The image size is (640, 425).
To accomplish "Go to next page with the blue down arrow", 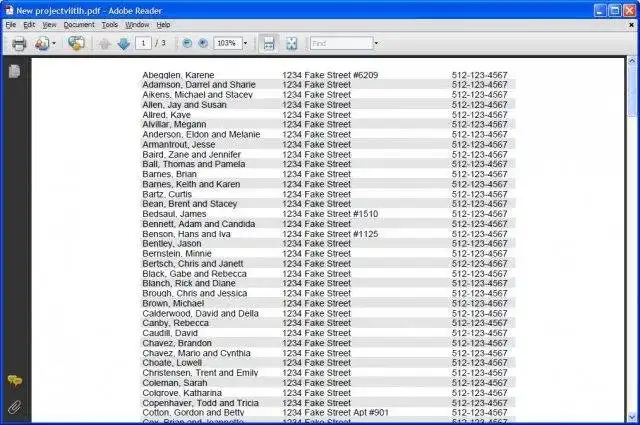I will (x=124, y=43).
